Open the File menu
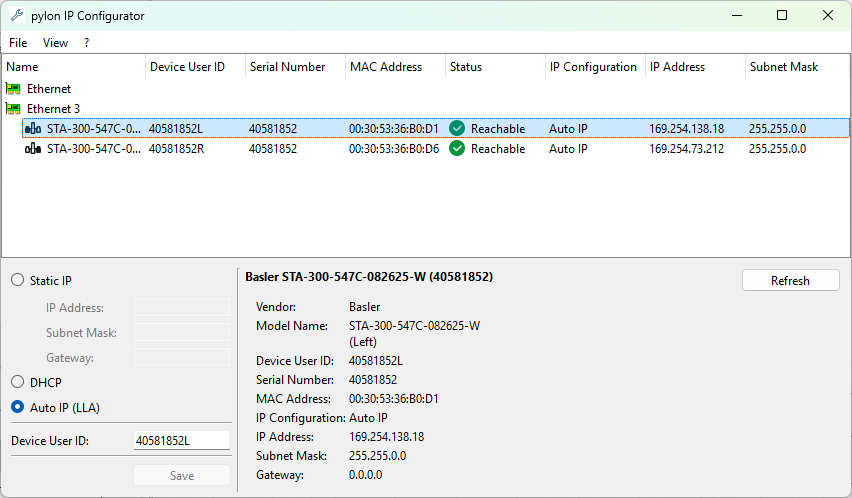Screen dimensions: 852x498 18,42
